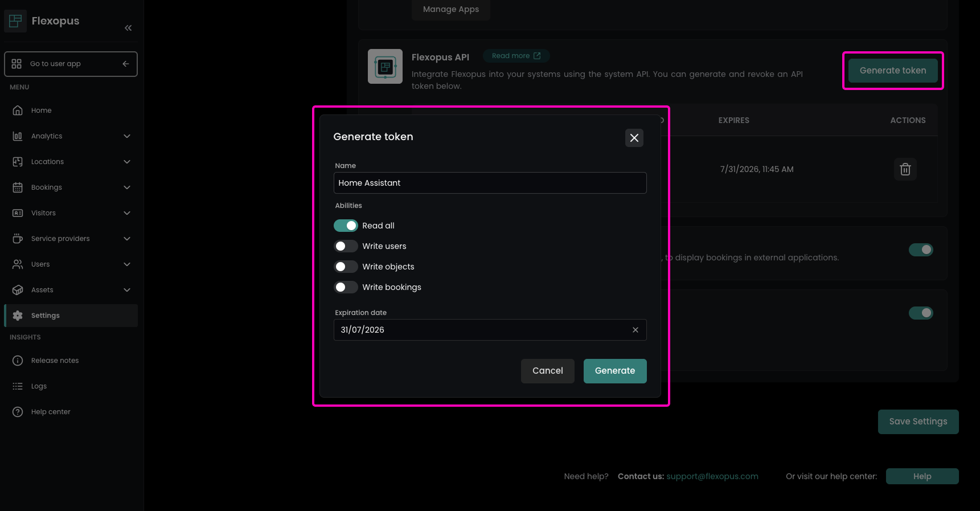980x511 pixels.
Task: Close the Generate token dialog with X
Action: pos(634,138)
